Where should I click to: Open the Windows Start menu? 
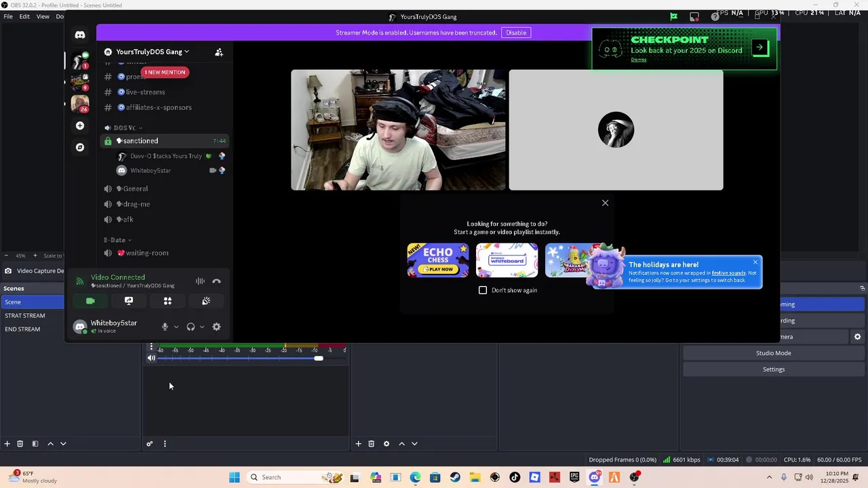[234, 477]
